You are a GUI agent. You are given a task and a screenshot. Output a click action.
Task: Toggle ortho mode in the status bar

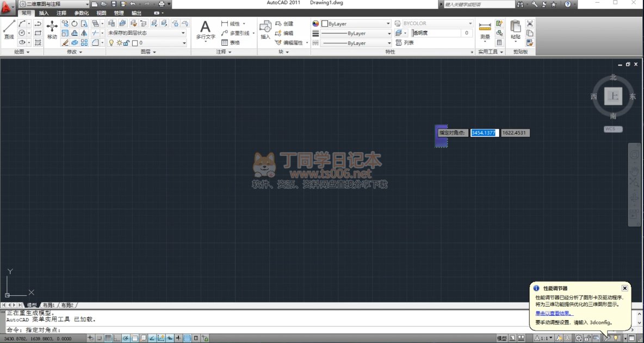[117, 339]
